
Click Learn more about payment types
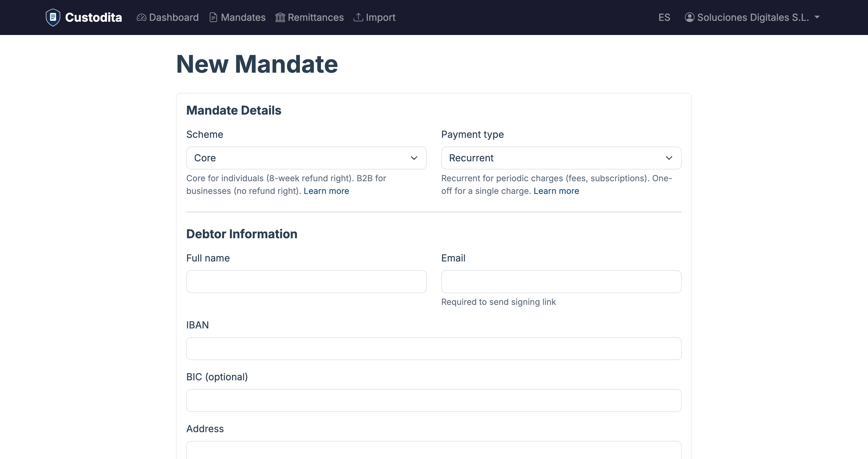coord(556,191)
